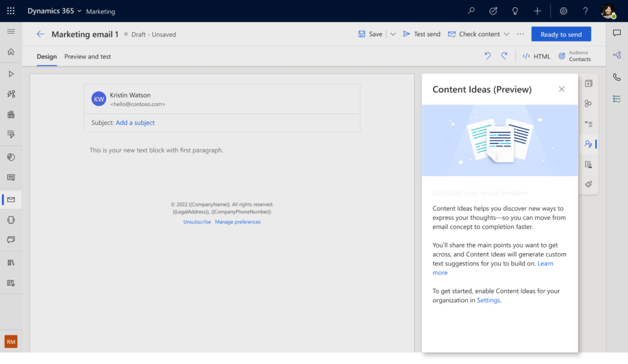The width and height of the screenshot is (628, 364).
Task: Open the Content Ideas side tool icon
Action: 588,144
